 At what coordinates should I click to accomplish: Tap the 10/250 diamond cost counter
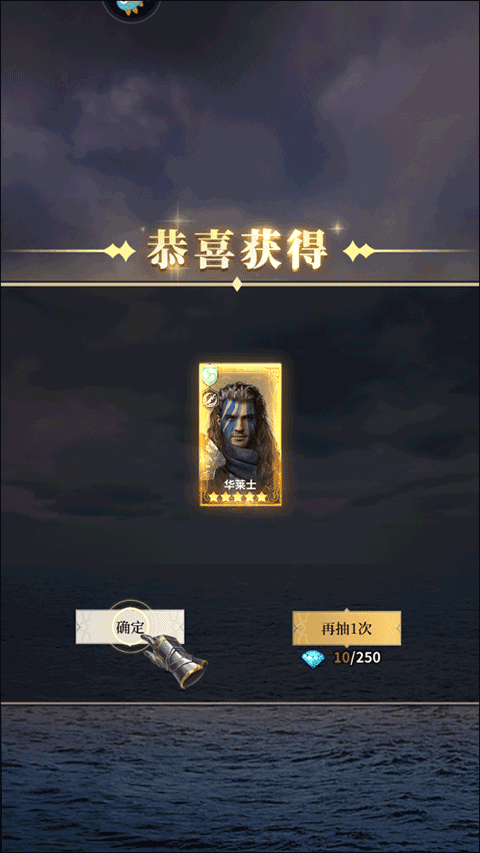[357, 658]
